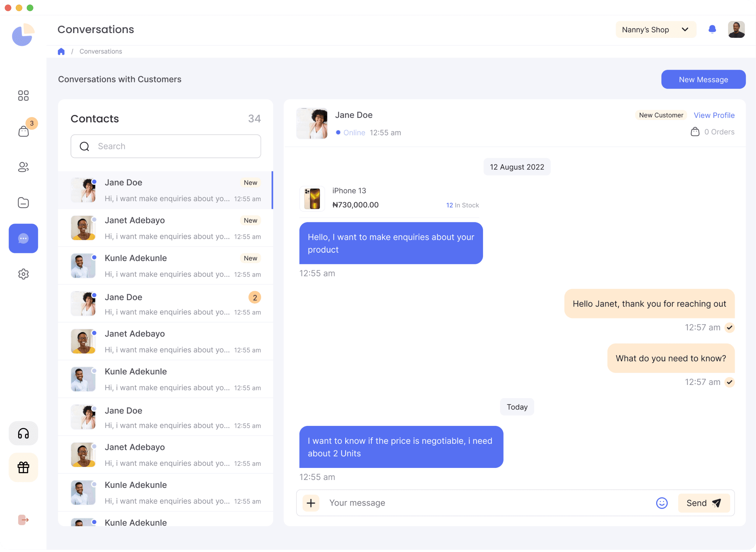Open orders bag icon with badge 3
This screenshot has width=756, height=552.
point(23,131)
